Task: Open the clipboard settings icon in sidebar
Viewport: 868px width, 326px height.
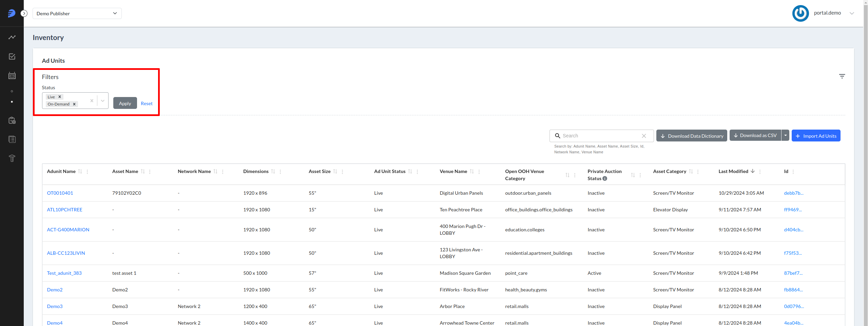Action: pyautogui.click(x=12, y=120)
